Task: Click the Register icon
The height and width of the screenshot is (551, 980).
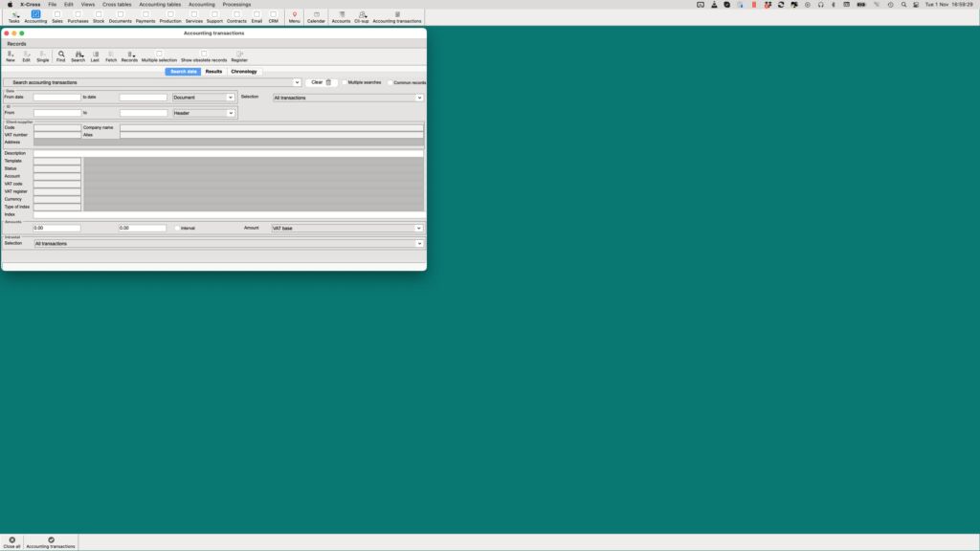Action: (x=239, y=55)
